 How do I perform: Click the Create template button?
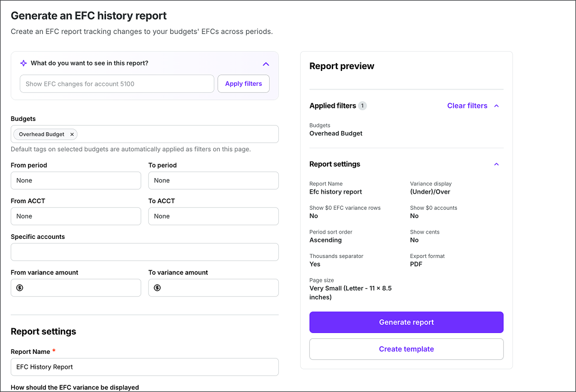[x=406, y=349]
